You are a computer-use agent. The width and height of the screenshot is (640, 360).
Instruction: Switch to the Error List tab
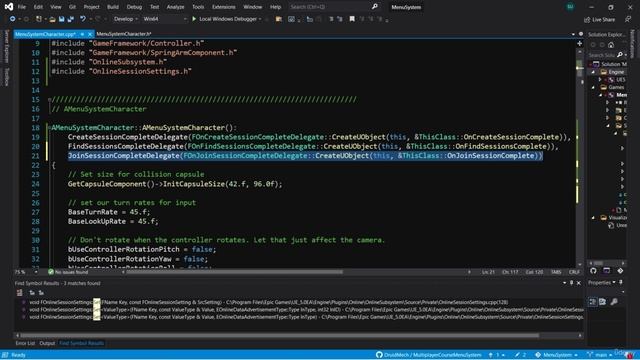tap(25, 343)
